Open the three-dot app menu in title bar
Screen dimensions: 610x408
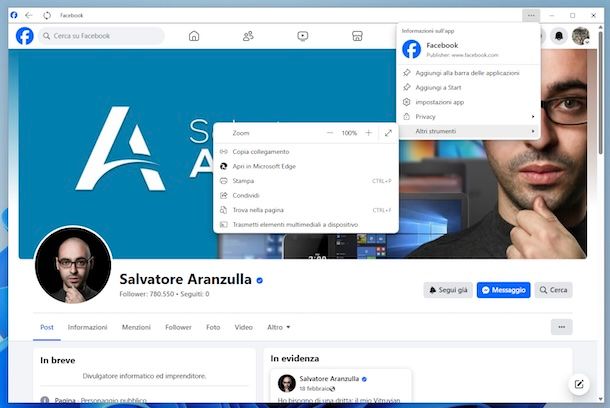(531, 15)
